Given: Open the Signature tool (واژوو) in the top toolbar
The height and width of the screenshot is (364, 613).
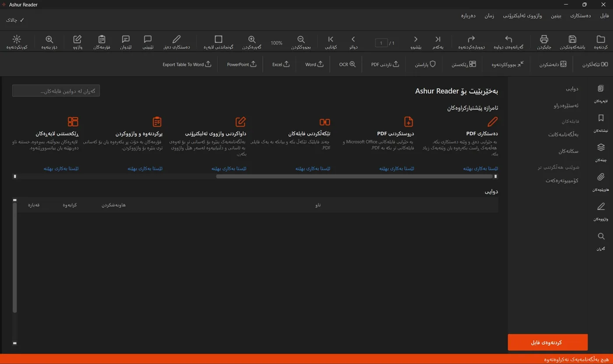Looking at the screenshot, I should pos(77,42).
